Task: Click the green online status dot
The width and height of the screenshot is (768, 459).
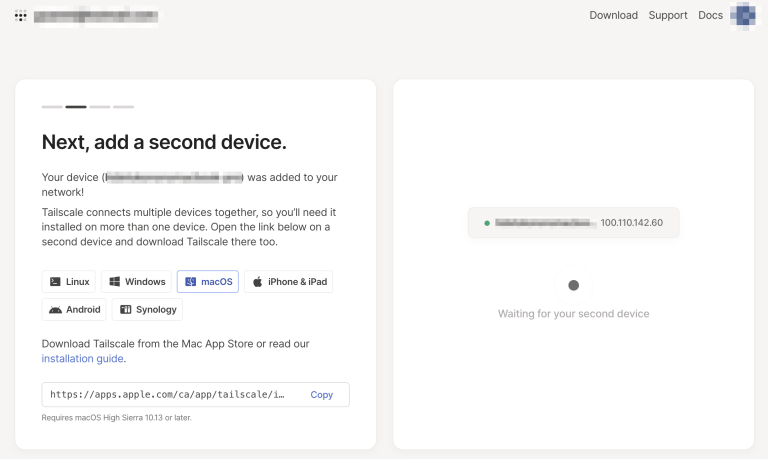Action: (486, 223)
